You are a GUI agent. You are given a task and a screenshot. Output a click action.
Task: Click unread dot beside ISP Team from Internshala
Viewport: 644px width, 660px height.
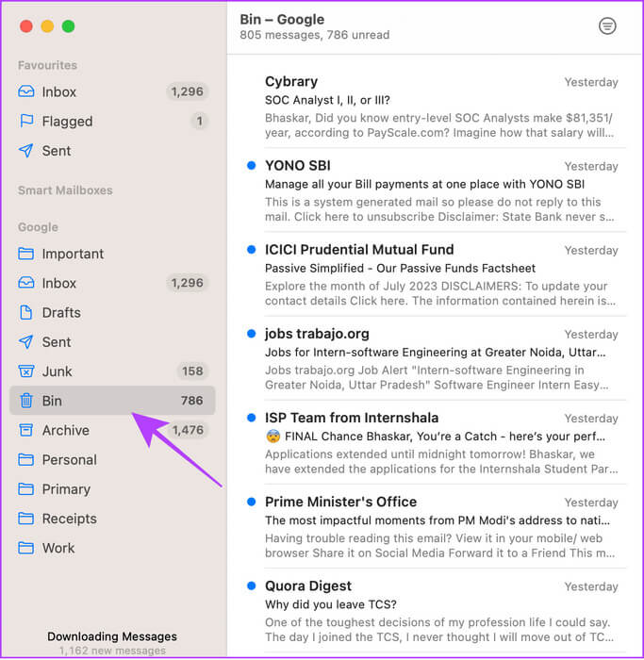[252, 418]
